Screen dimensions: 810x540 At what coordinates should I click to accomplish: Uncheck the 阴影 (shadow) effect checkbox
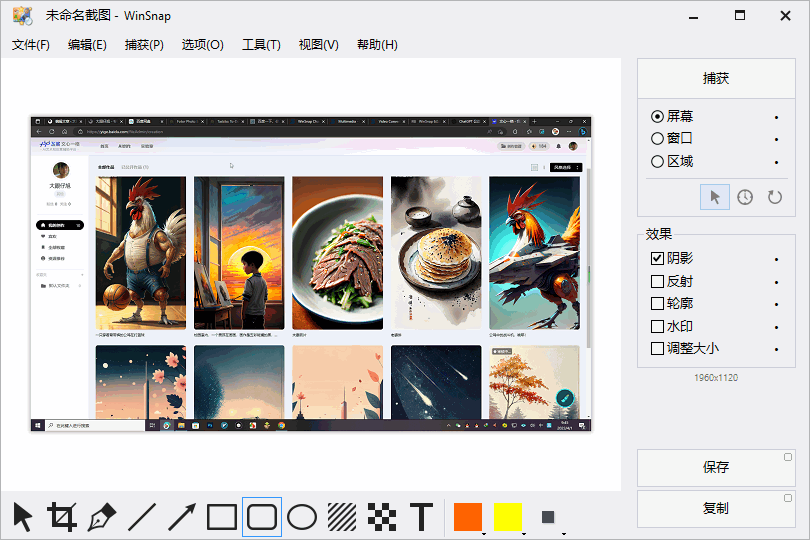[x=657, y=258]
